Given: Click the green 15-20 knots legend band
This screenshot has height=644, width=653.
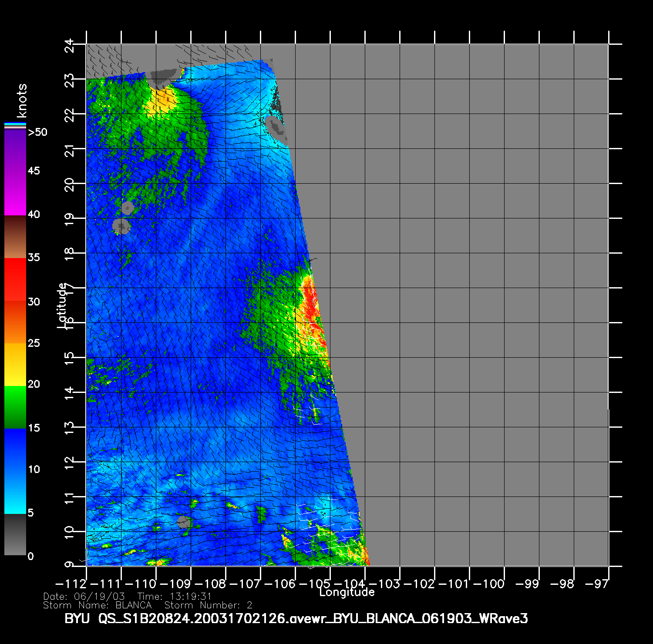Looking at the screenshot, I should (15, 407).
